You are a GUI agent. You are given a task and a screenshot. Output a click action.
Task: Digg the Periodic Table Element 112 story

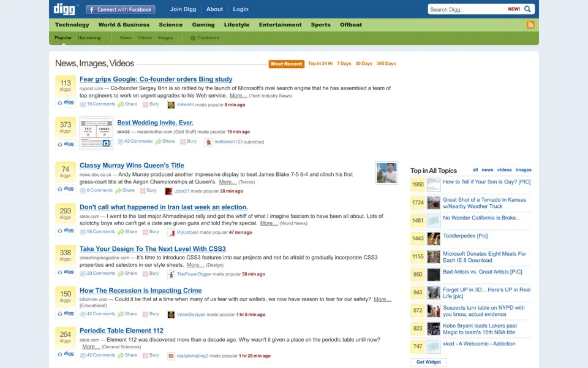click(x=66, y=354)
